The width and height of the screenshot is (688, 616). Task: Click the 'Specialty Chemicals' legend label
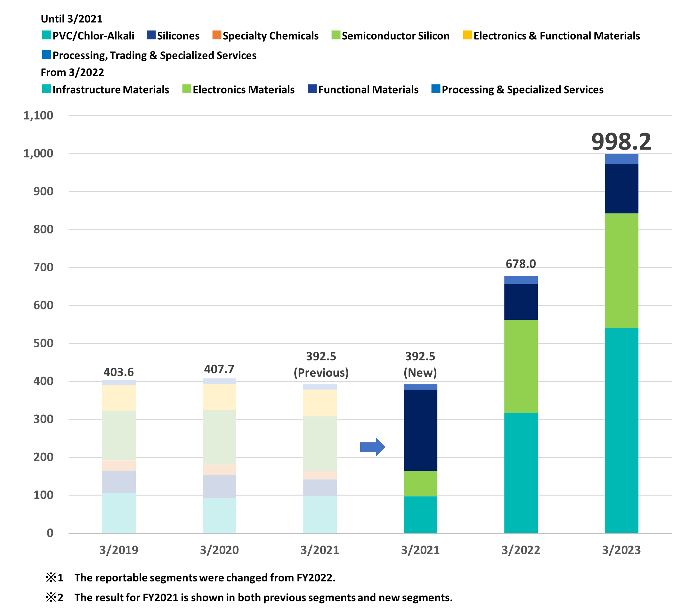pos(271,36)
